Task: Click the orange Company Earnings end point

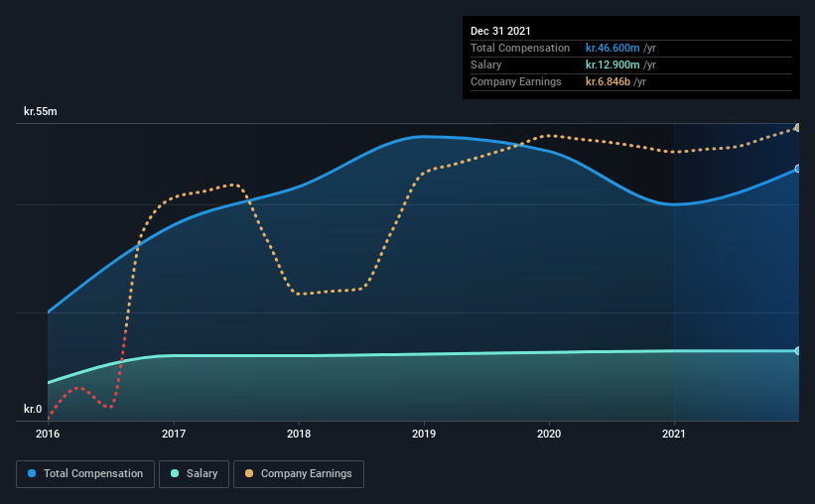Action: point(797,128)
